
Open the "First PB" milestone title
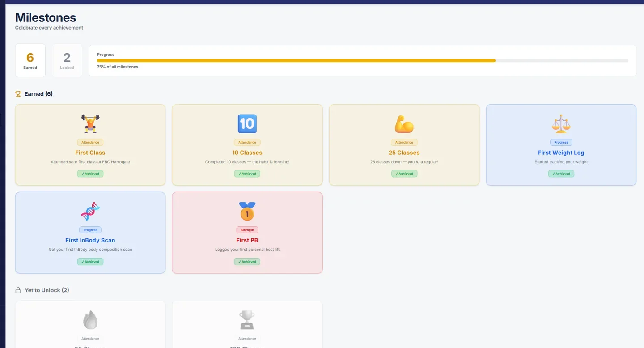[x=247, y=240]
